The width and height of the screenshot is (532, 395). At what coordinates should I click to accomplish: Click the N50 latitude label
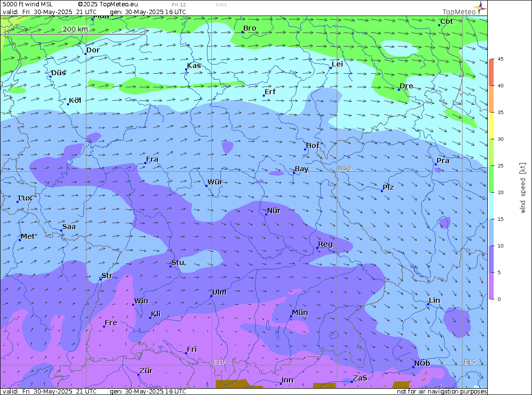pos(344,168)
